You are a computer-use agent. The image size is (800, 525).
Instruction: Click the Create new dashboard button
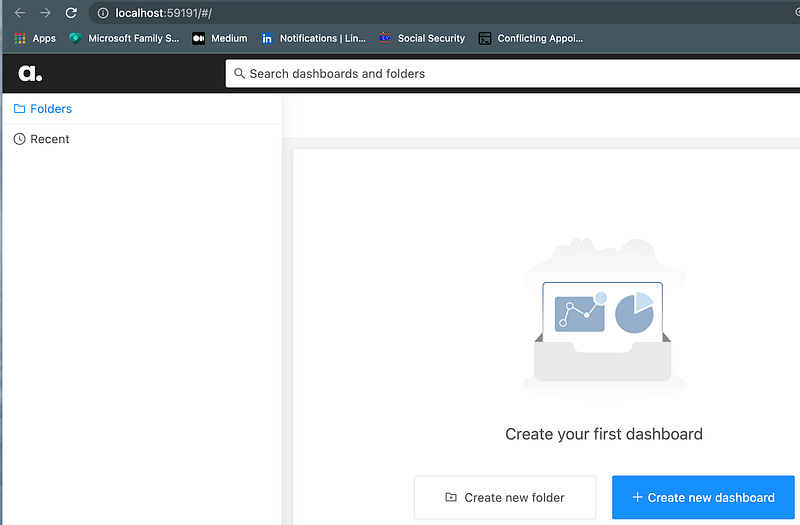[x=704, y=497]
